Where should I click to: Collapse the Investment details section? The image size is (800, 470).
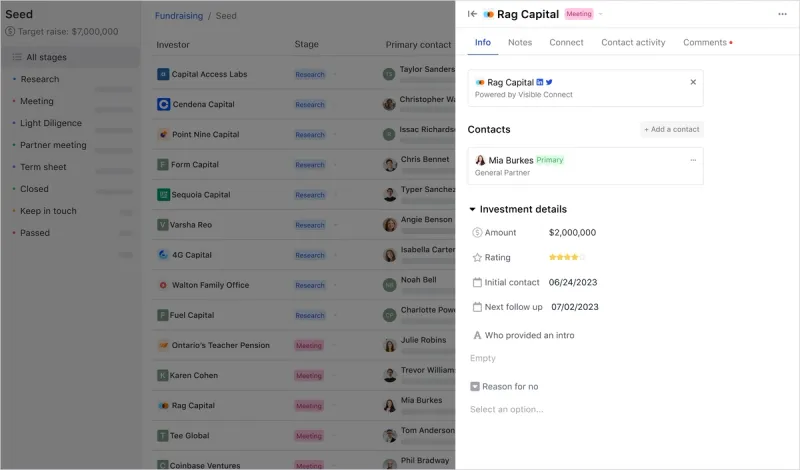472,209
